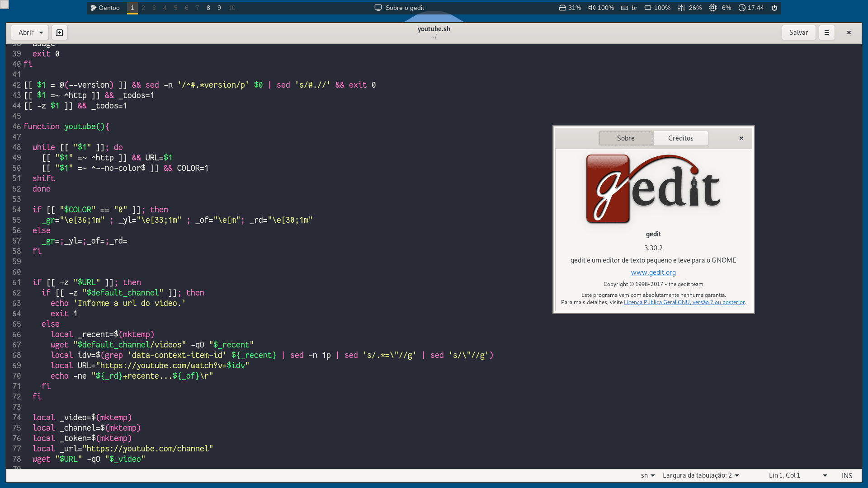Expand the tab width dropdown menu
The image size is (868, 488).
701,475
